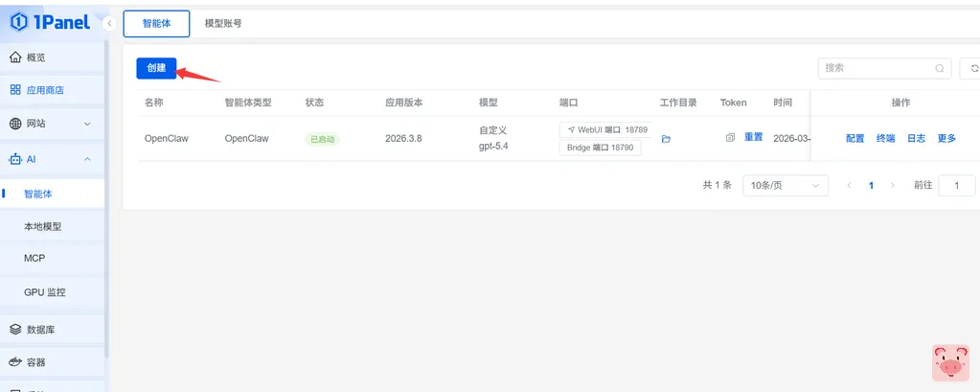The height and width of the screenshot is (392, 980).
Task: Open the 10条/页 page size dropdown
Action: click(786, 185)
